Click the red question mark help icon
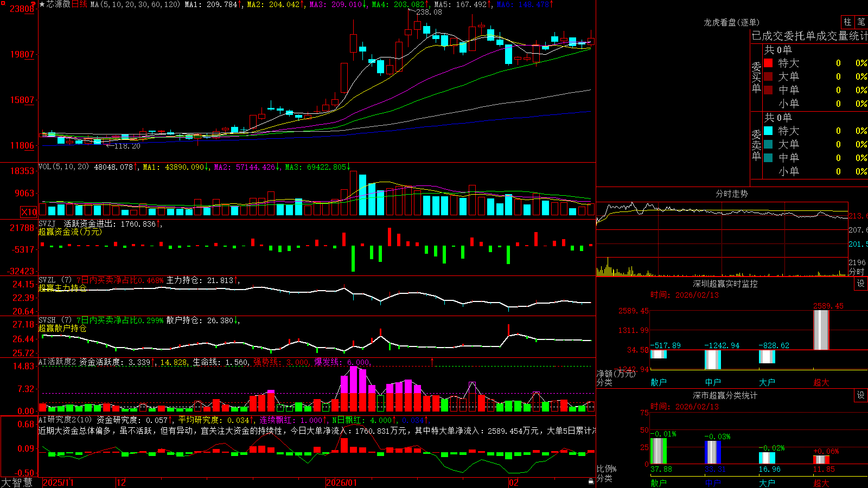Viewport: 868px width, 488px height. [x=33, y=4]
